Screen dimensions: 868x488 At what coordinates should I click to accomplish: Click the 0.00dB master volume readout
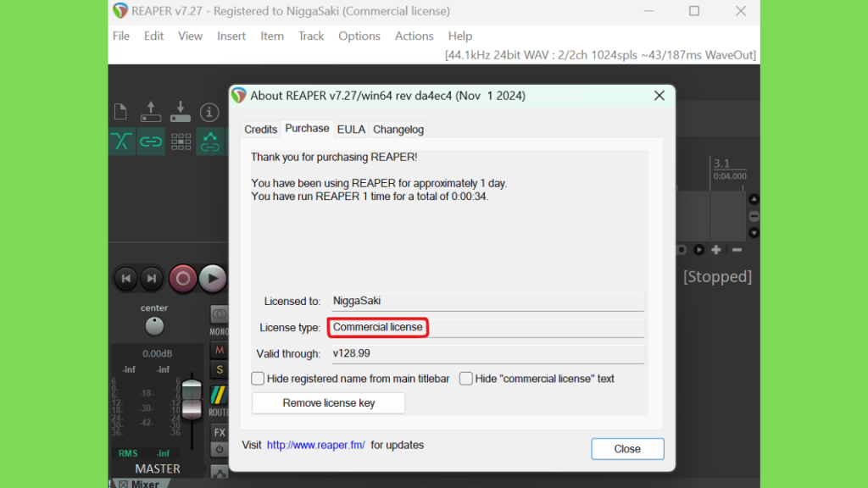coord(157,353)
